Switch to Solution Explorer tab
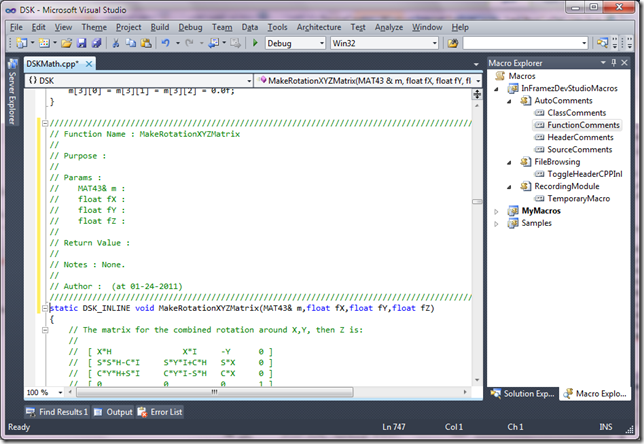Viewport: 644px width, 444px height. click(x=523, y=393)
